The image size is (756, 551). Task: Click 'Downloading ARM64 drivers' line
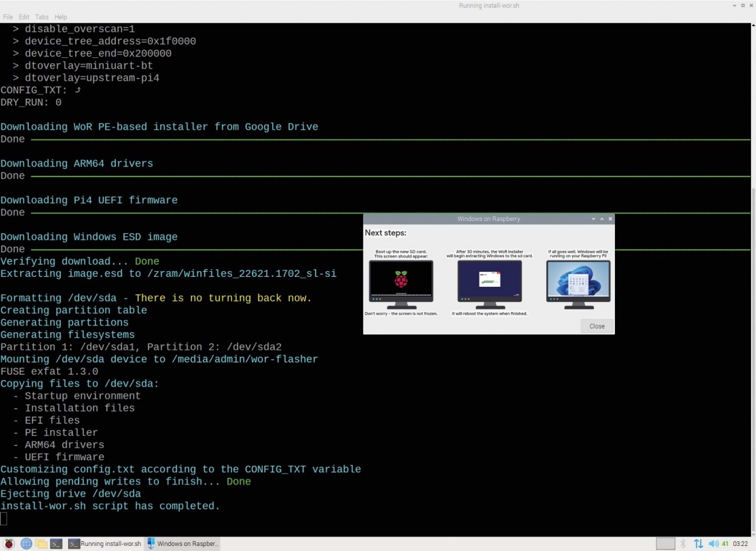pyautogui.click(x=77, y=164)
